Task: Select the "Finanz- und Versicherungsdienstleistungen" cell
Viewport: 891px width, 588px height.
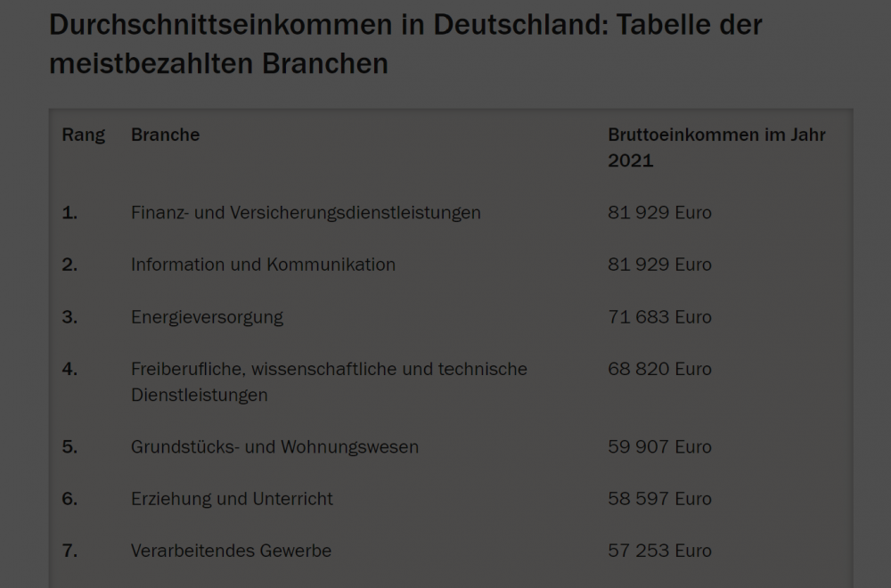Action: (x=306, y=213)
